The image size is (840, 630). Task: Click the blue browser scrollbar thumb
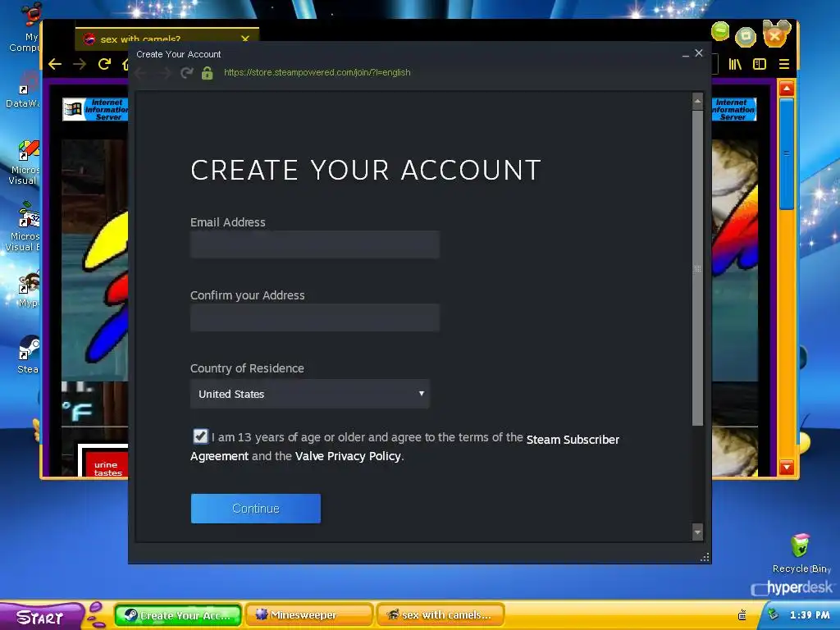pyautogui.click(x=787, y=154)
